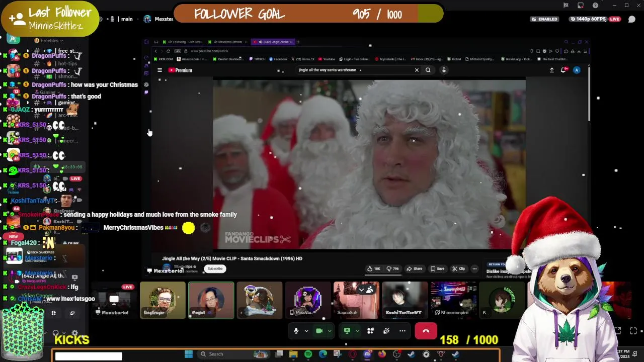Disconnect from call with red hang-up button
644x362 pixels.
(426, 331)
